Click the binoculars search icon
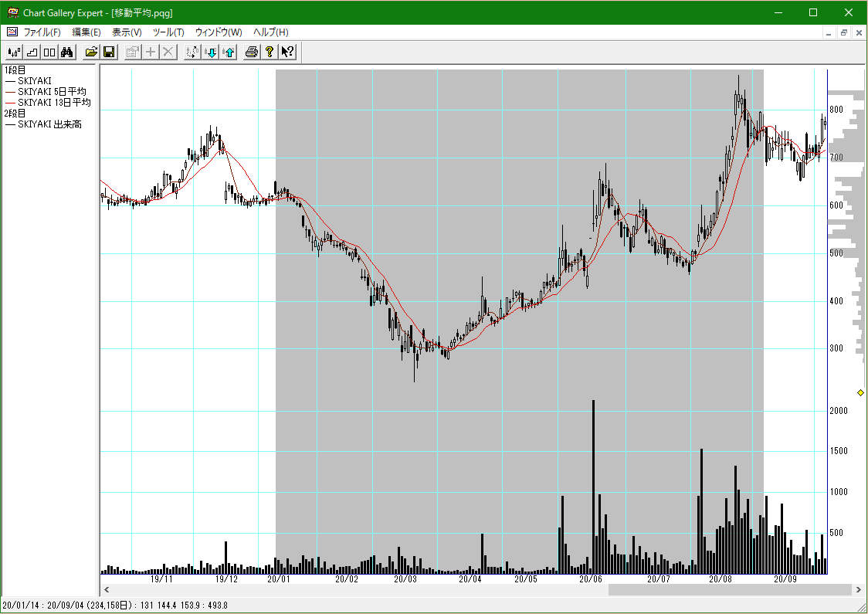This screenshot has height=614, width=868. (67, 52)
